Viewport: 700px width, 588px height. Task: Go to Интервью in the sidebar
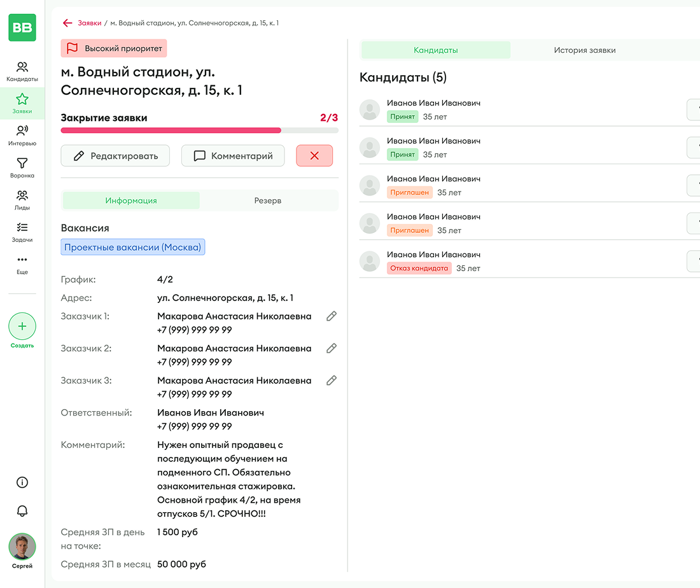pyautogui.click(x=22, y=136)
